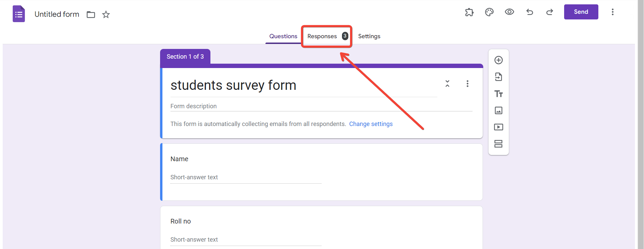Click the Send button
The image size is (644, 249).
[x=581, y=12]
